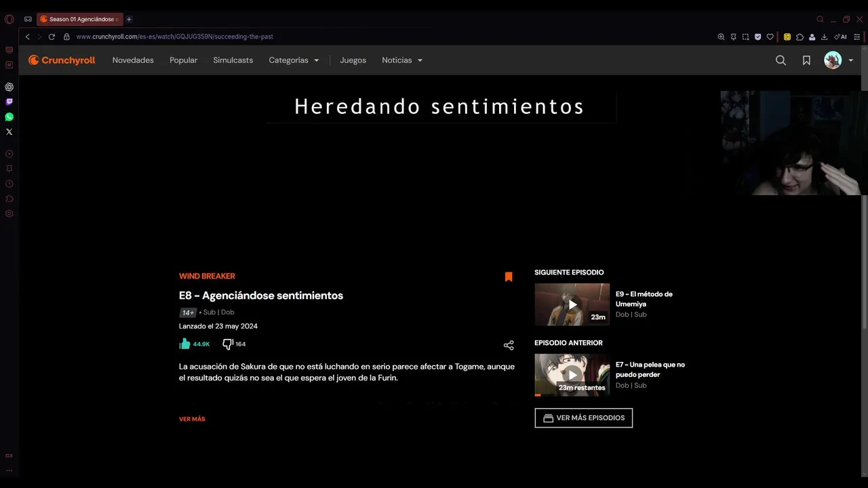The width and height of the screenshot is (868, 488).
Task: Open the WIND BREAKER series link
Action: click(x=207, y=277)
